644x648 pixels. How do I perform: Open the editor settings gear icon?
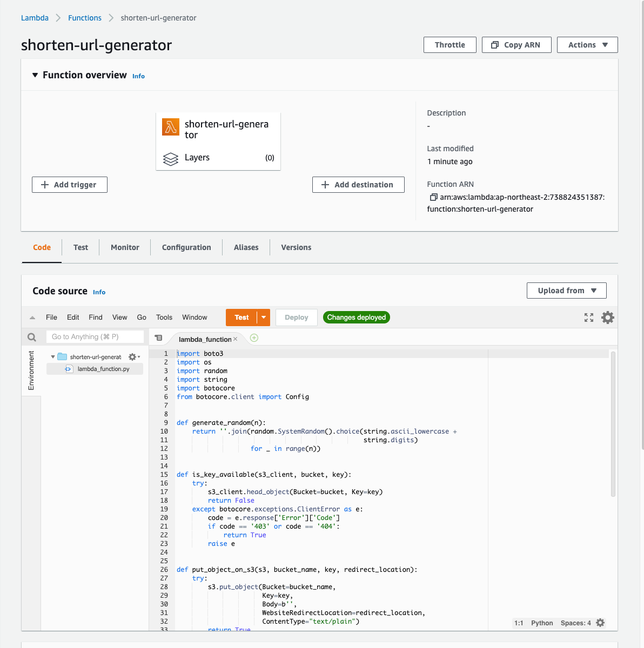[608, 318]
